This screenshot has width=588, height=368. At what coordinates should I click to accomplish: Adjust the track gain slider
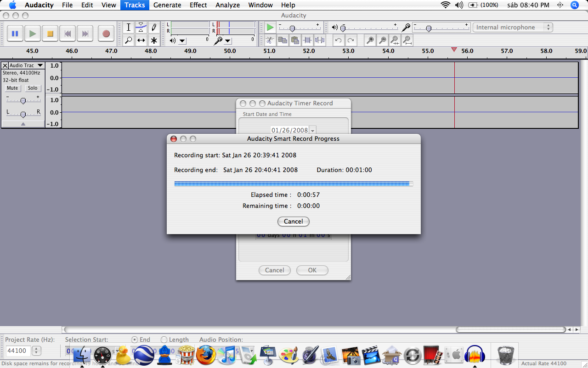point(23,101)
